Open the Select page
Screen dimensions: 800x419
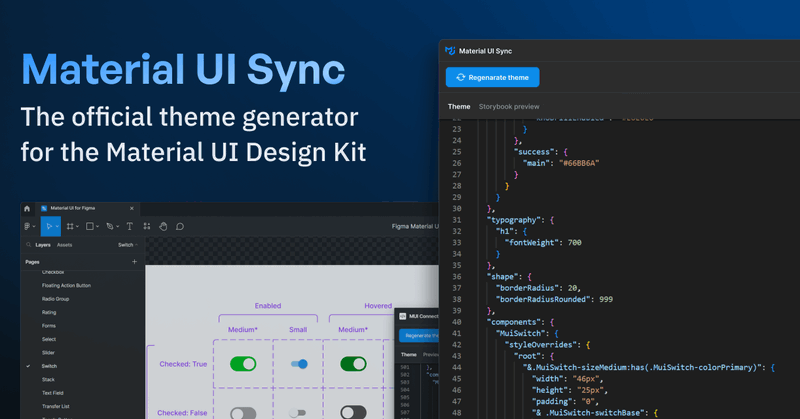click(49, 339)
